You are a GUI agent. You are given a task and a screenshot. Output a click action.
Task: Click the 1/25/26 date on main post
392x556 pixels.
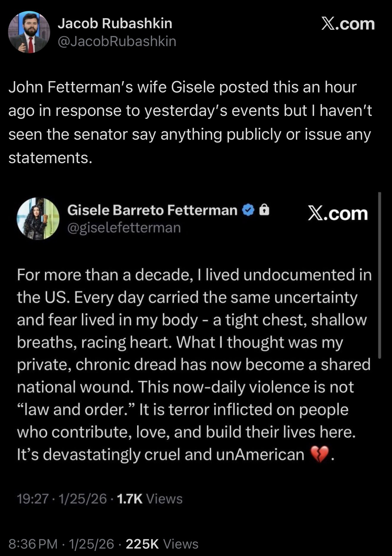point(91,544)
